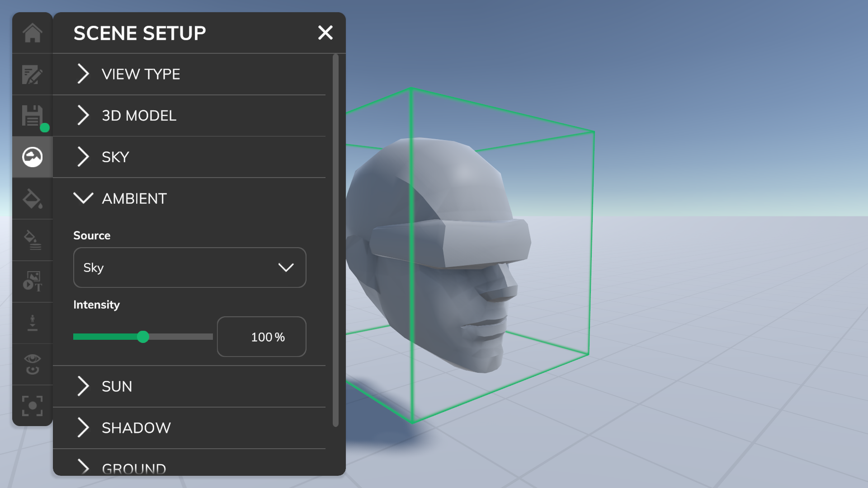Expand the SHADOW section
The height and width of the screenshot is (488, 868).
click(189, 428)
